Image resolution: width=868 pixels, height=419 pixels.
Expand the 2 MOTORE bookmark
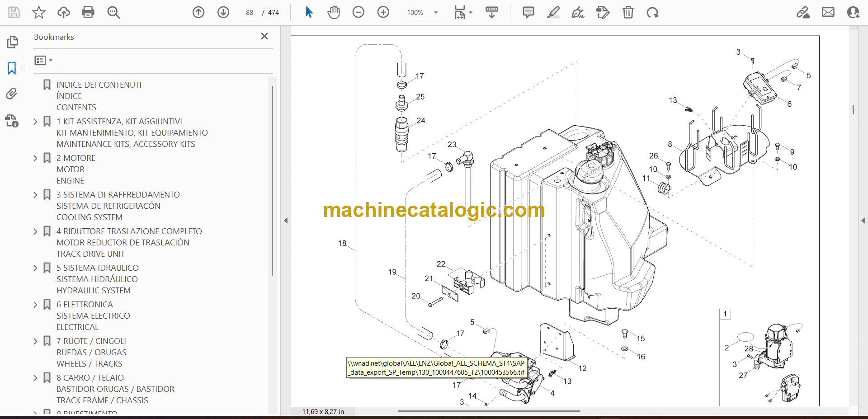click(36, 158)
